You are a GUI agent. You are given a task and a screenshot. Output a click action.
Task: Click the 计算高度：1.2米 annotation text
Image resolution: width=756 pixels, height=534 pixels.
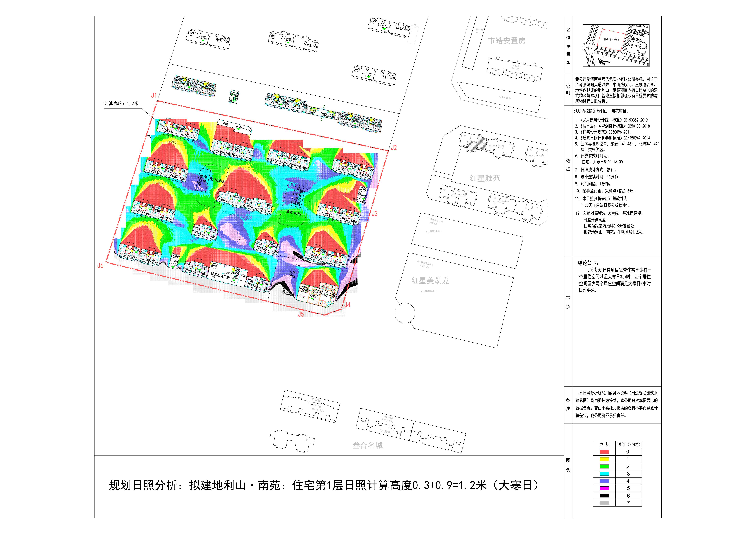coord(121,104)
